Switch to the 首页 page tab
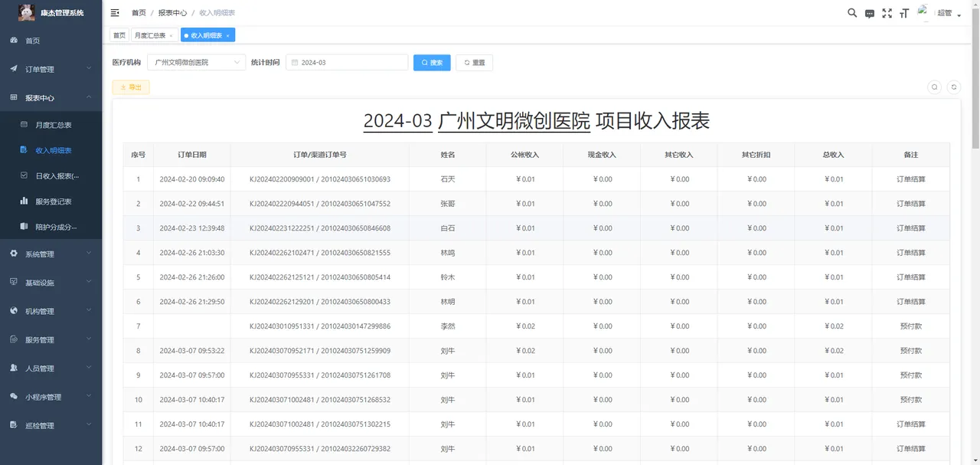The image size is (980, 465). pyautogui.click(x=119, y=36)
